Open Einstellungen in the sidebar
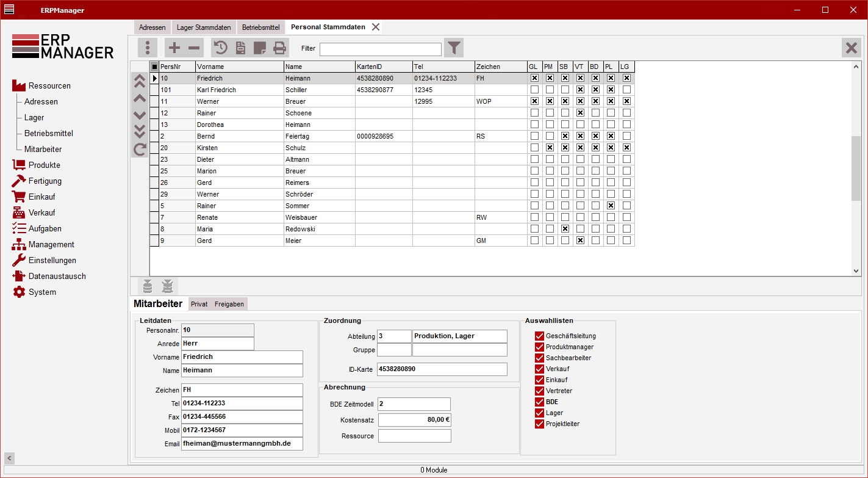Image resolution: width=868 pixels, height=478 pixels. click(x=45, y=261)
